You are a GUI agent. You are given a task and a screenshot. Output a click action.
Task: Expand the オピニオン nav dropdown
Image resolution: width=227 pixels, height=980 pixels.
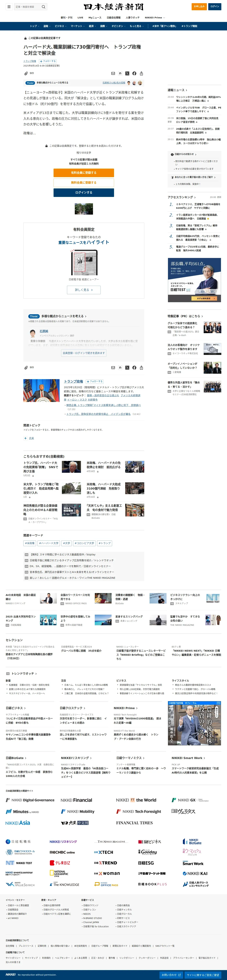pos(118,26)
